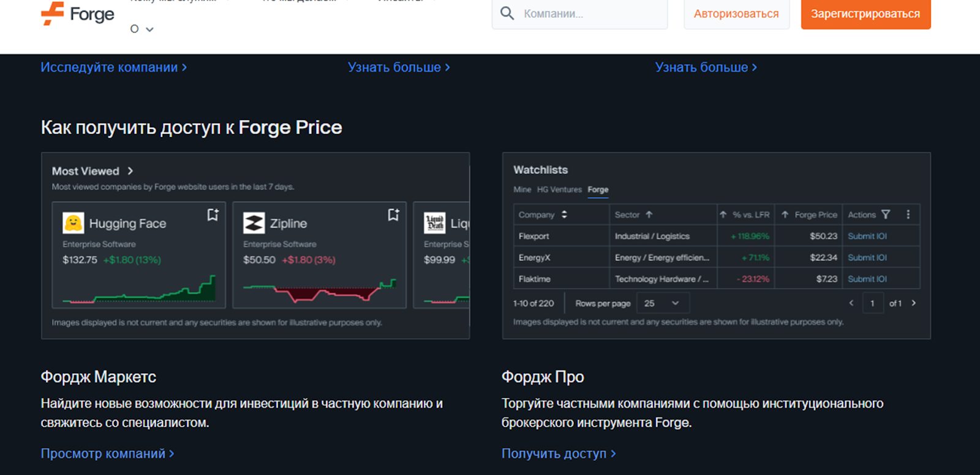The image size is (980, 475).
Task: Open Zipline price chart
Action: 320,290
